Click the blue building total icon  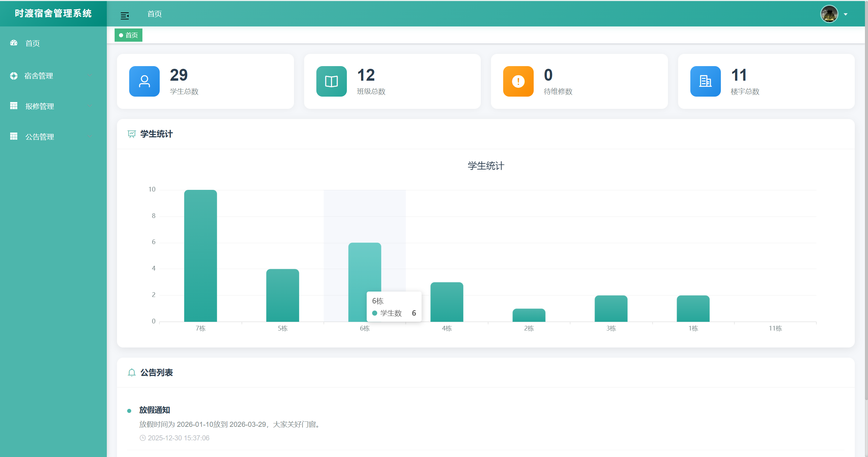(705, 81)
